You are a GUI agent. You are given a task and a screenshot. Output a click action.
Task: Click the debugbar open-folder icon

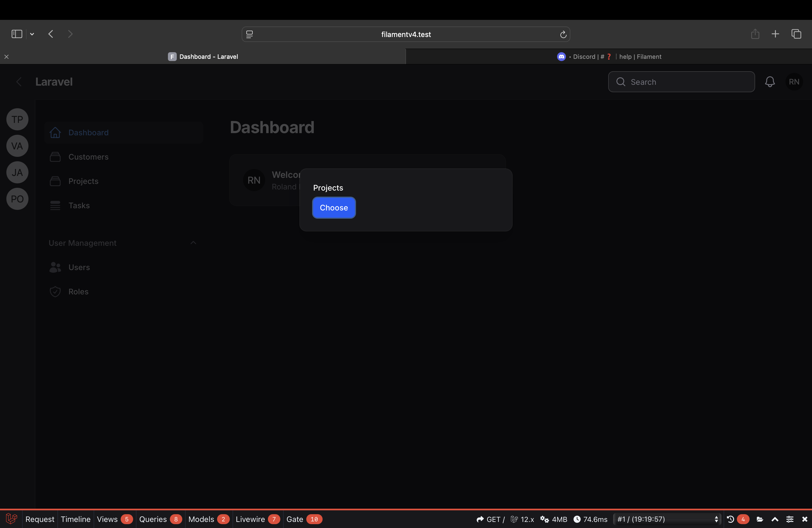click(x=760, y=519)
